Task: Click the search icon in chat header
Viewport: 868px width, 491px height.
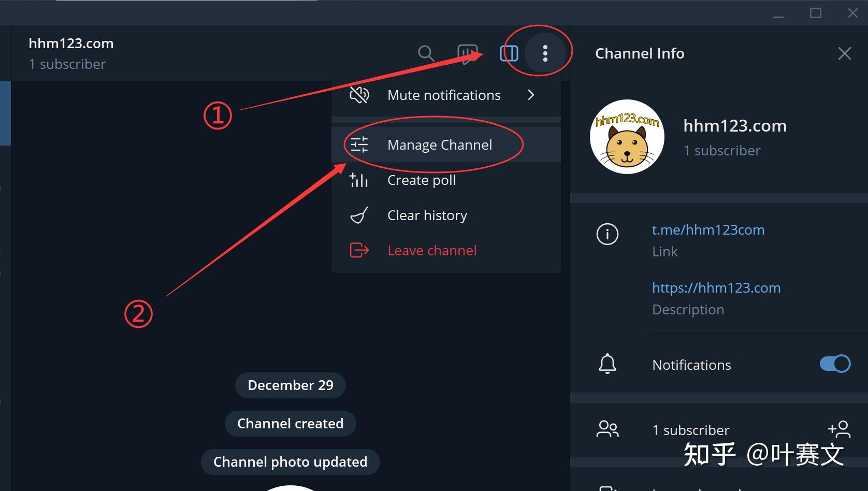Action: pos(426,53)
